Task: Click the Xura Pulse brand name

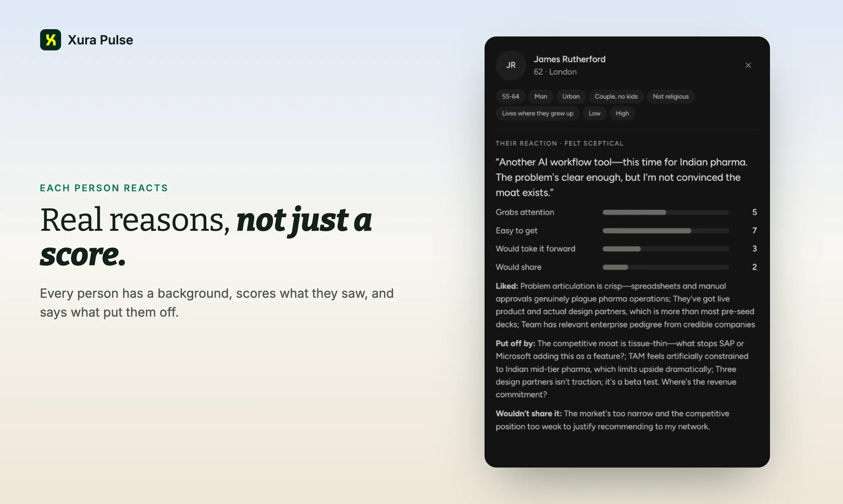Action: click(x=100, y=40)
